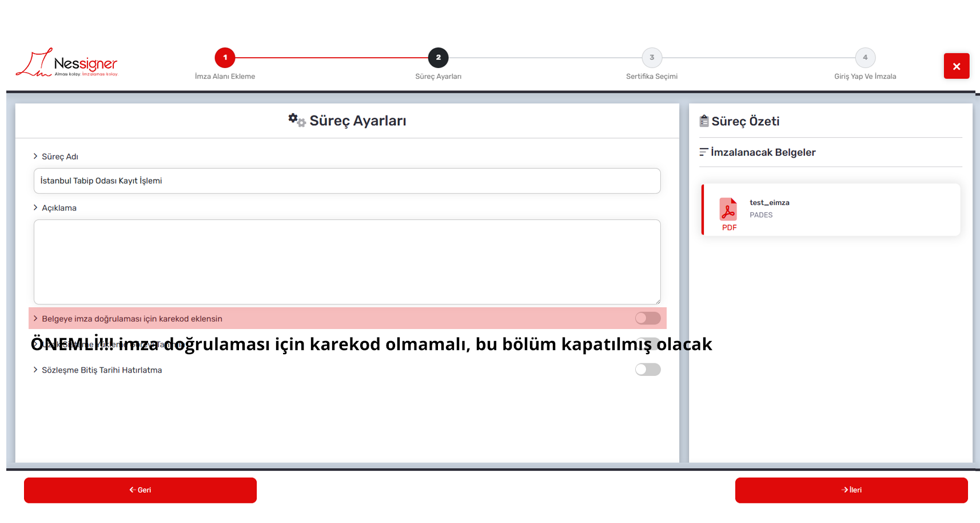Click the clipboard icon next to Süreç Özeti
Viewport: 980px width, 523px height.
point(704,121)
